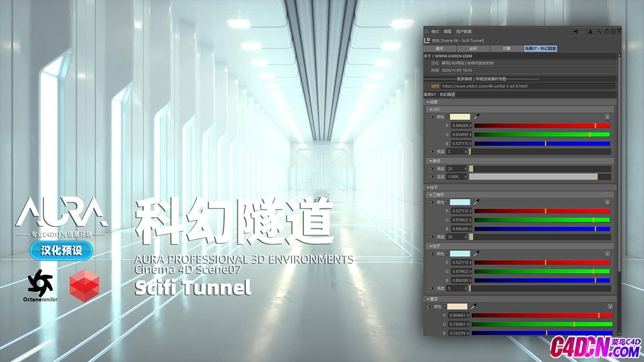644x362 pixels.
Task: Collapse the LED subgroup
Action: click(431, 109)
